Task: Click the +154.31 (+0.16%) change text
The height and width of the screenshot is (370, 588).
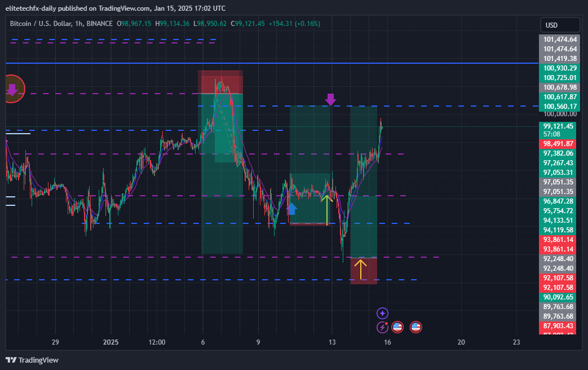Action: 294,24
